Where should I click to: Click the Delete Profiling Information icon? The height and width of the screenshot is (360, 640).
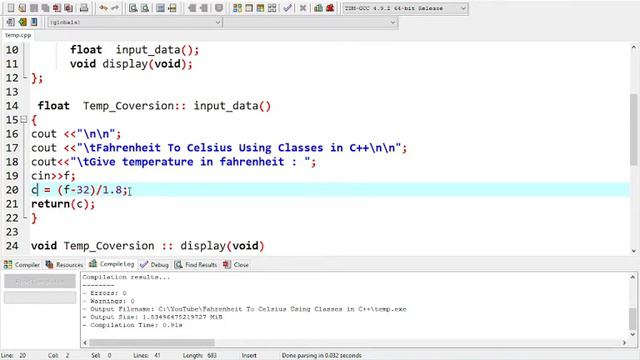point(330,8)
